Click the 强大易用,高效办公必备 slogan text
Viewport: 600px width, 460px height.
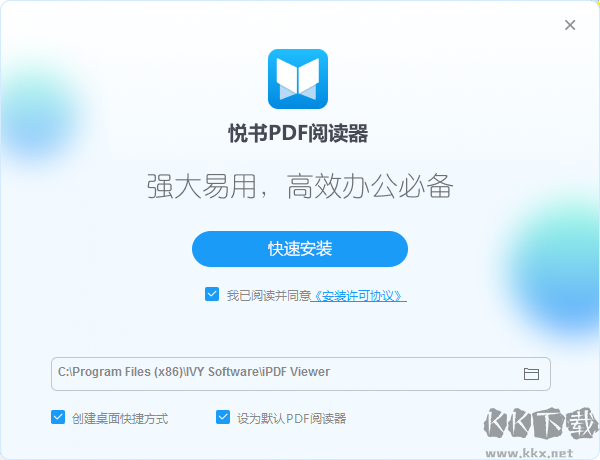pos(300,186)
